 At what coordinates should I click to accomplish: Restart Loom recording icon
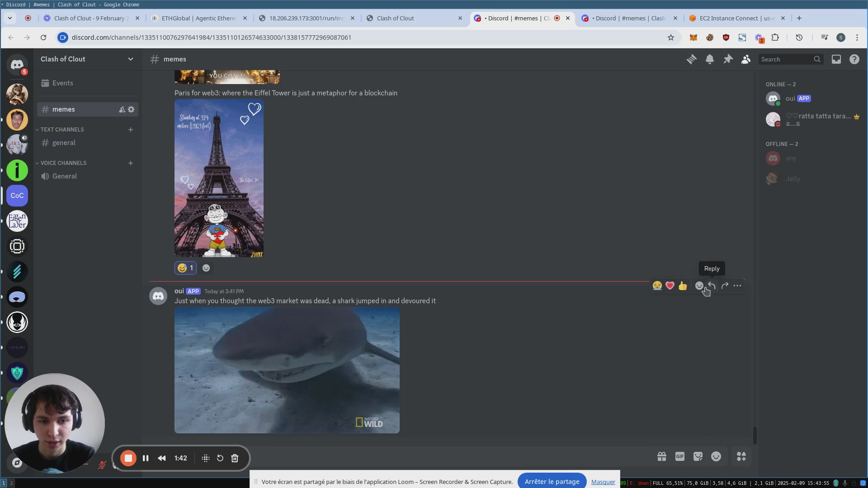pos(220,458)
